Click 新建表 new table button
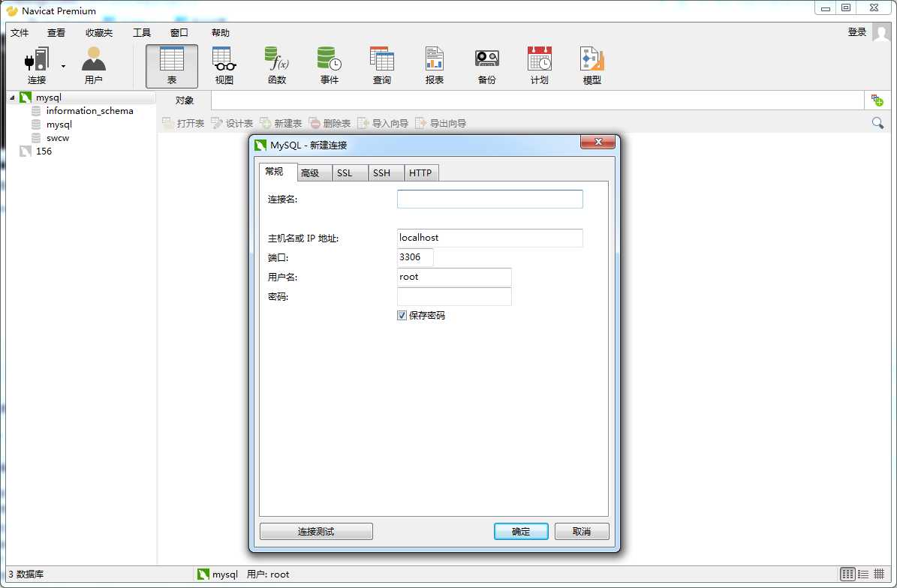Screen dimensions: 897x588 coord(281,124)
